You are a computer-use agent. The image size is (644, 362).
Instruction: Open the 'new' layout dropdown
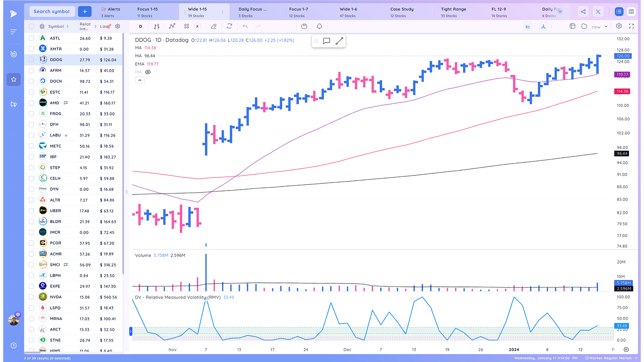(x=600, y=27)
